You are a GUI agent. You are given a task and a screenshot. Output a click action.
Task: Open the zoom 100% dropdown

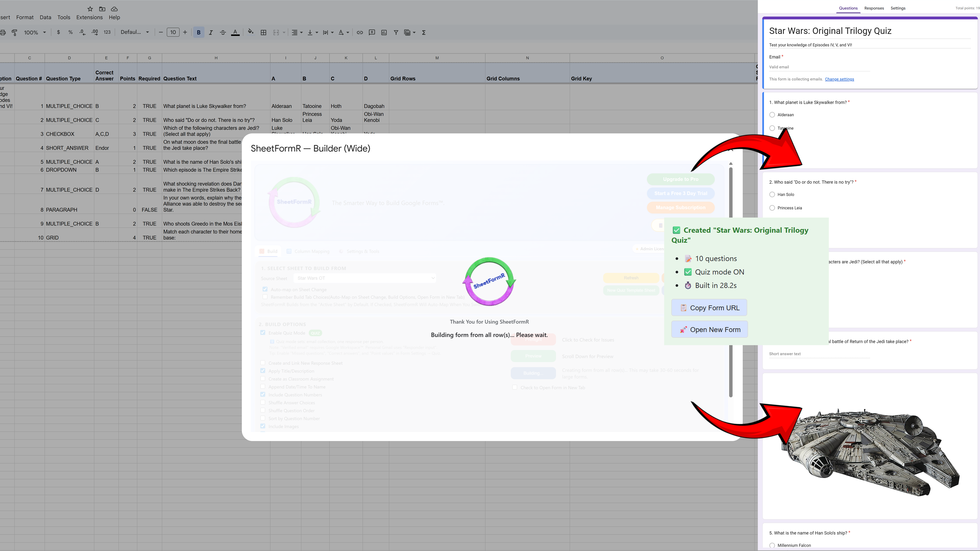(x=35, y=32)
